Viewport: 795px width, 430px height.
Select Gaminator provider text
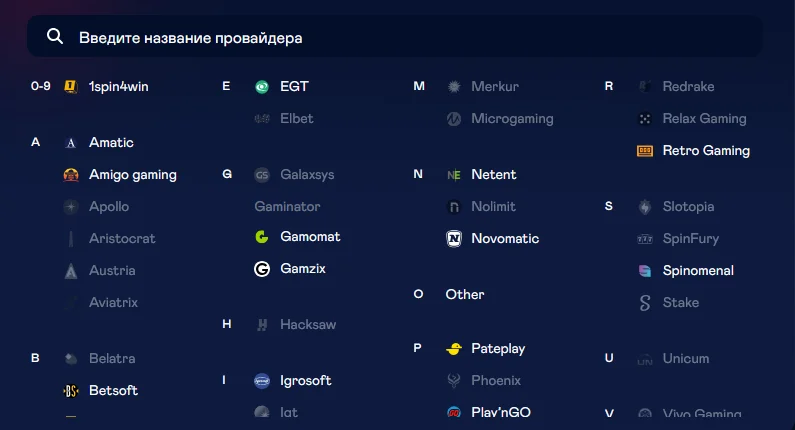(287, 206)
